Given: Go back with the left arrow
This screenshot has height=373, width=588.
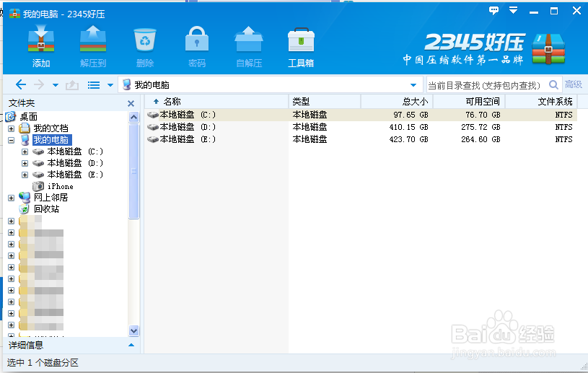Looking at the screenshot, I should click(x=21, y=84).
